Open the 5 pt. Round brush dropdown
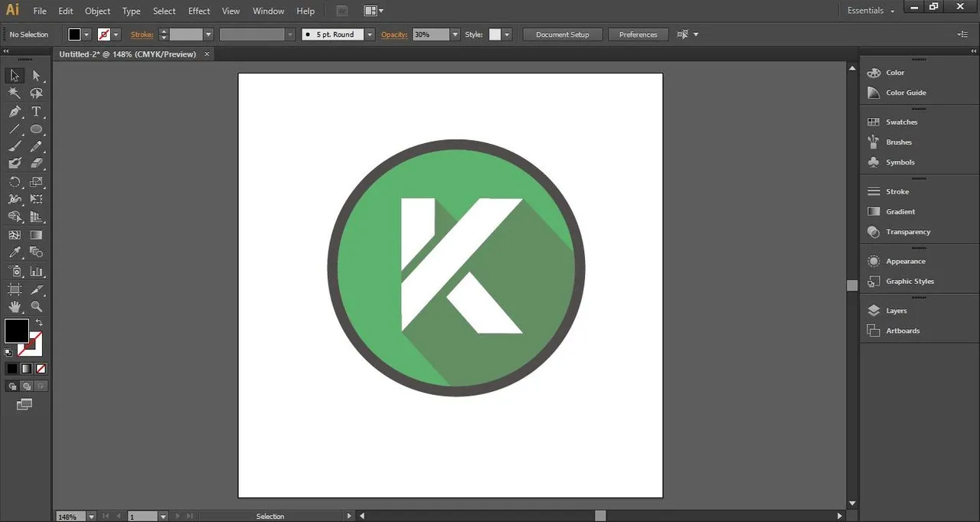The image size is (980, 522). tap(370, 34)
